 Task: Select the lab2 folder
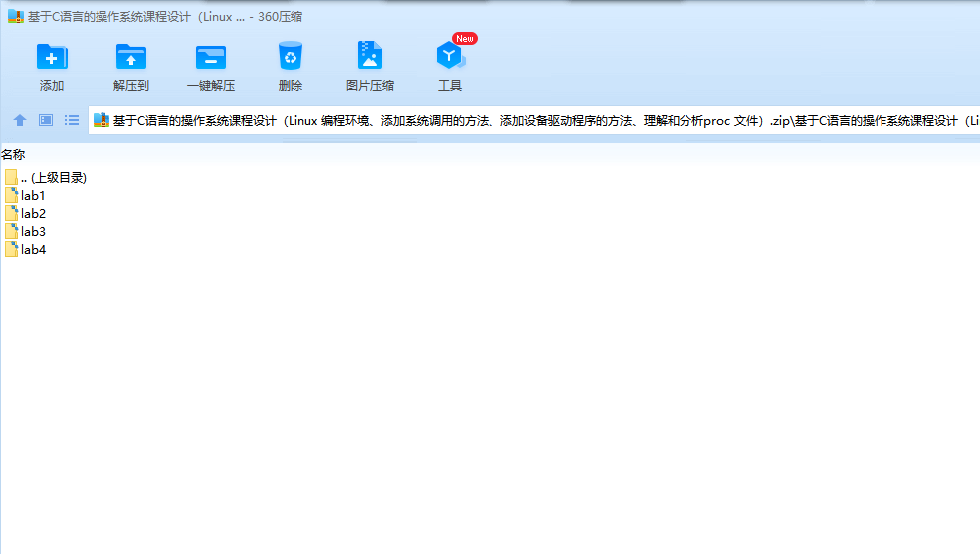(26, 214)
